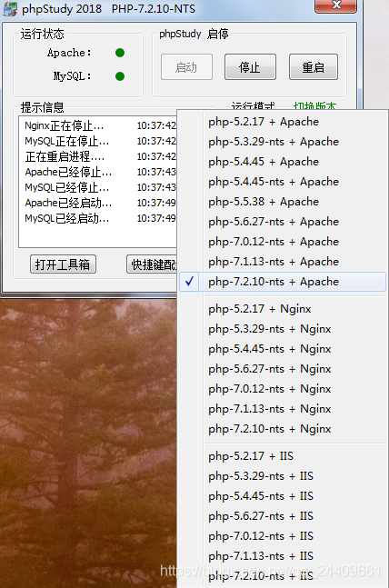Close the phpStudy window
Image resolution: width=389 pixels, height=588 pixels.
[335, 5]
